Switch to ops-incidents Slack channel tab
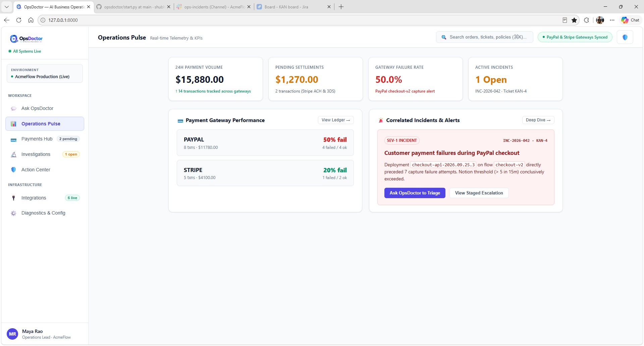 214,7
